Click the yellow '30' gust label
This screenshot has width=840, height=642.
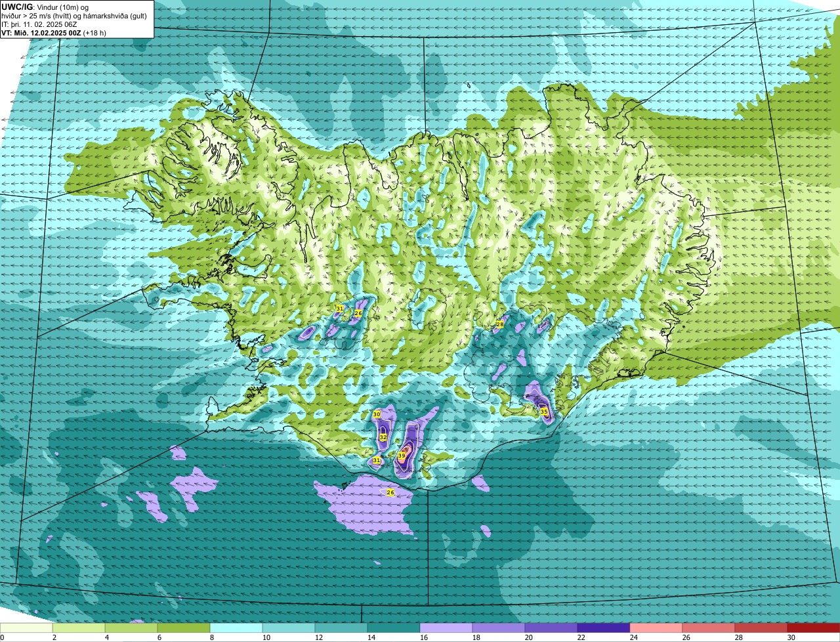point(377,414)
